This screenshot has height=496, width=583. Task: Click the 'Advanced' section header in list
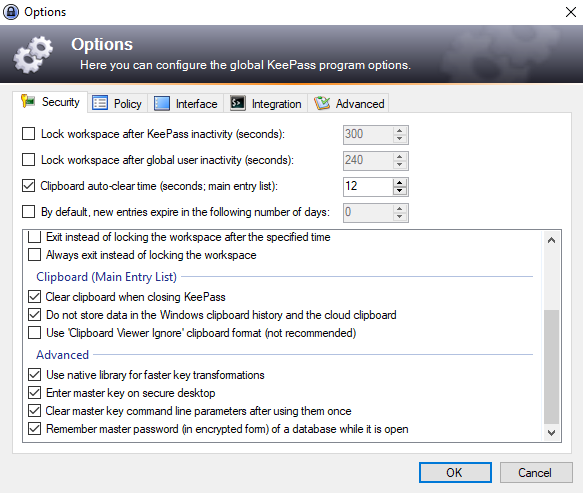tap(62, 355)
